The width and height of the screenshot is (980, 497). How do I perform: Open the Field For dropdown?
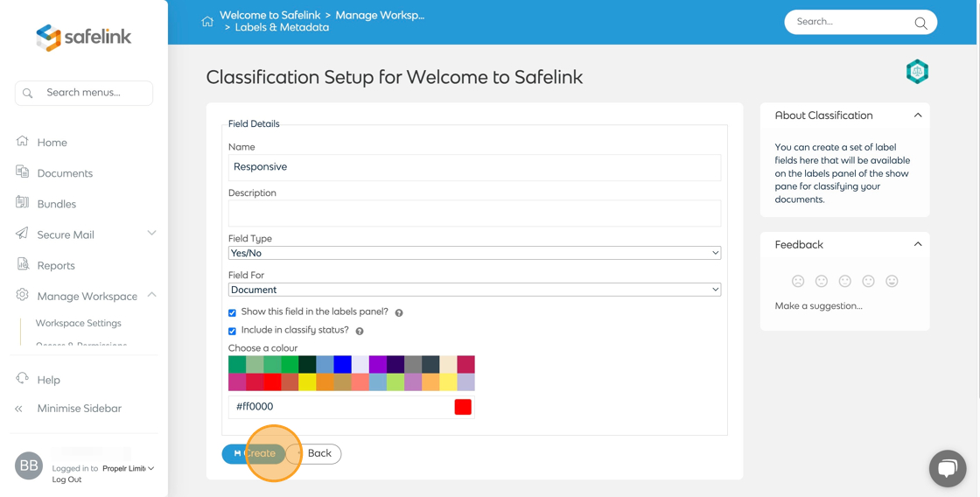coord(474,290)
